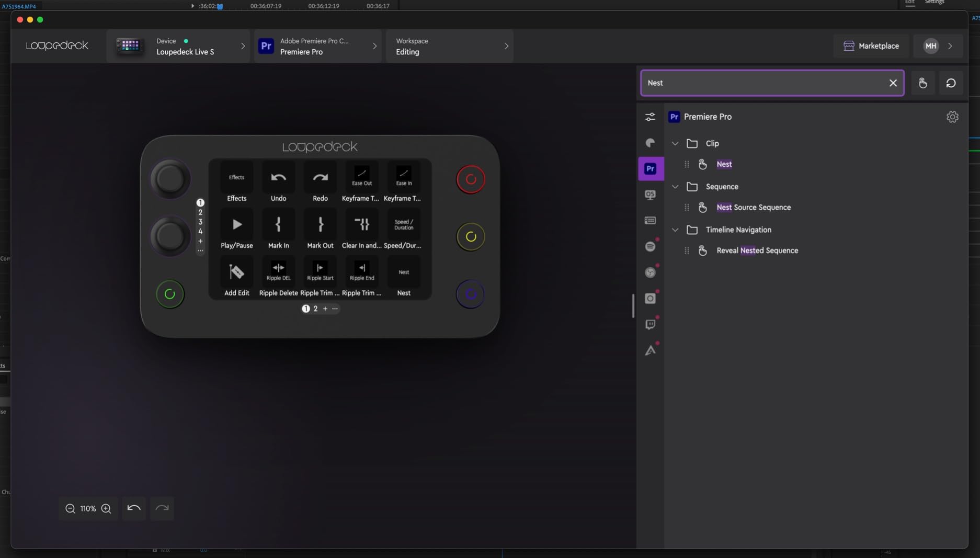Open the Workspace Editing selector

pos(506,46)
